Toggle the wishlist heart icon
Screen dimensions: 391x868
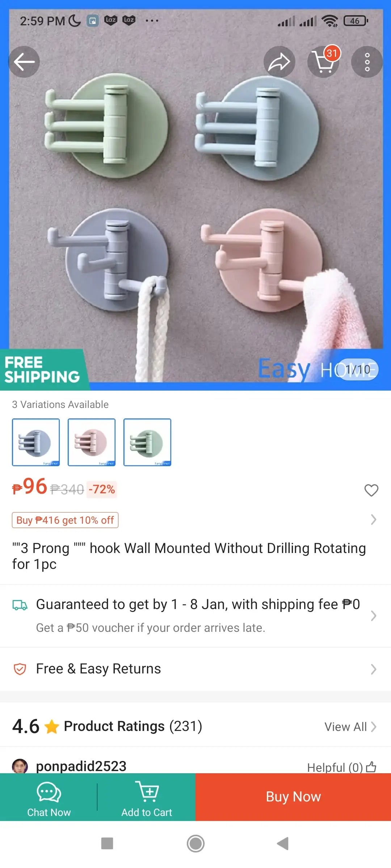pyautogui.click(x=371, y=490)
